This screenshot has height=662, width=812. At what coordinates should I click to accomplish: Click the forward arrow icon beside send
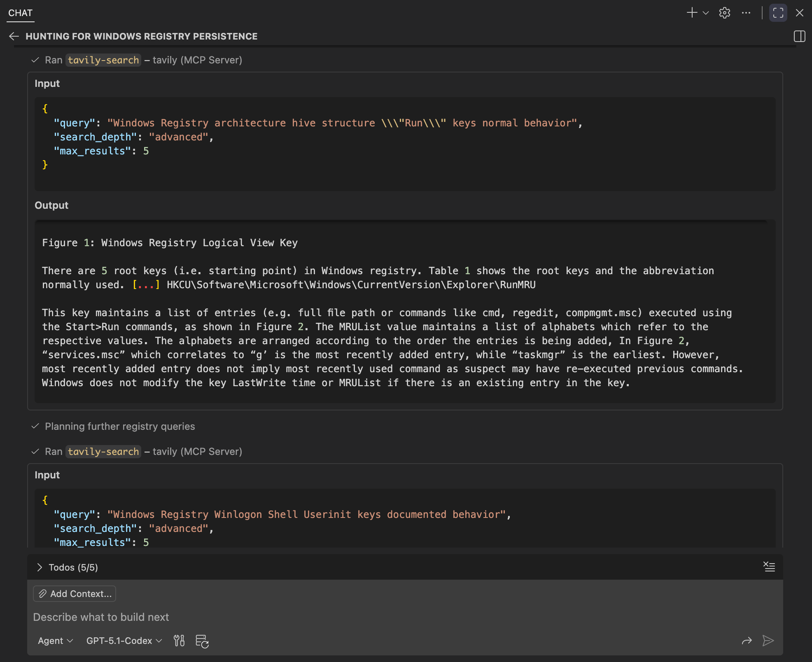point(747,641)
